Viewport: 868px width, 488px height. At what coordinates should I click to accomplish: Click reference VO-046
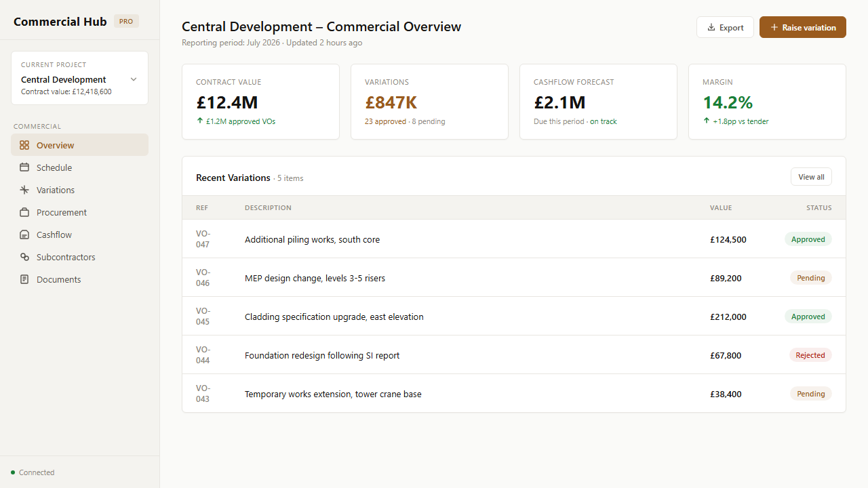[203, 278]
